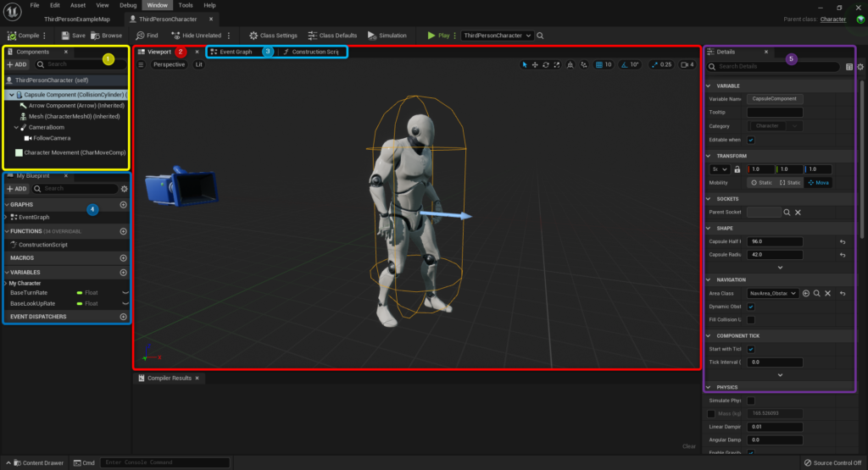The height and width of the screenshot is (470, 868).
Task: Click the magnifier beside the debug object dropdown
Action: tap(540, 36)
